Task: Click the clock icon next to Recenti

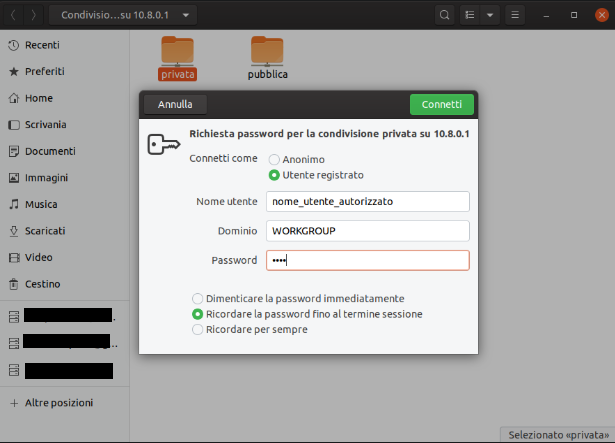Action: (x=14, y=45)
